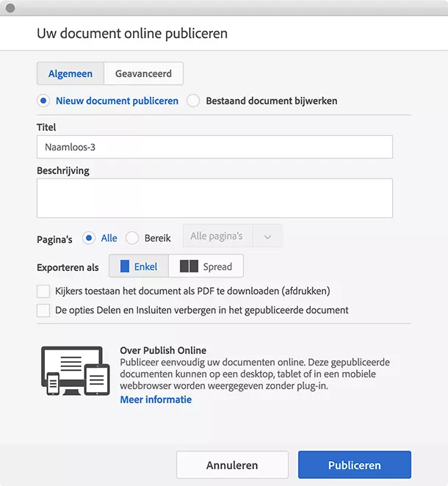The image size is (448, 486).
Task: Enable allowing viewers to download PDF
Action: [x=43, y=291]
